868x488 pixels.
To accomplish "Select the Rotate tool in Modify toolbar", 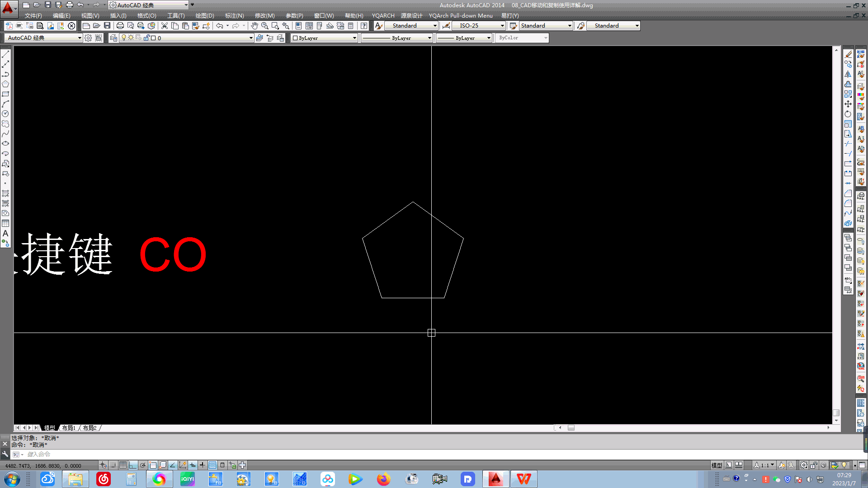I will tap(848, 114).
